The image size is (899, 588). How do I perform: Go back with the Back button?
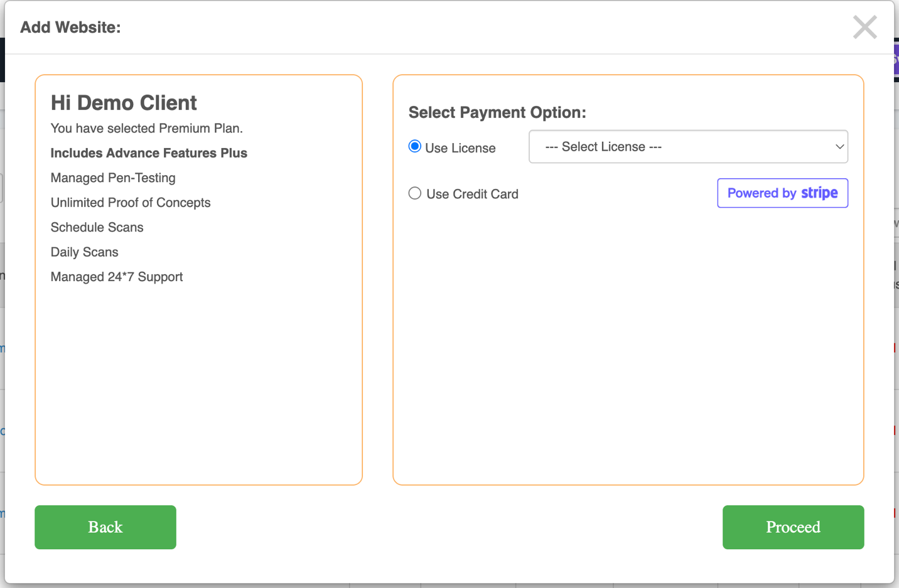(x=105, y=527)
